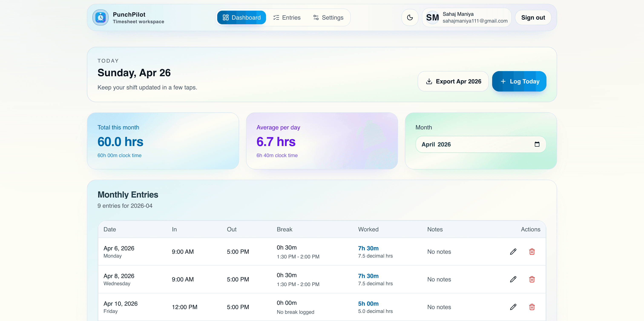Select the '5h 00m' worked value for Apr 10

point(368,304)
